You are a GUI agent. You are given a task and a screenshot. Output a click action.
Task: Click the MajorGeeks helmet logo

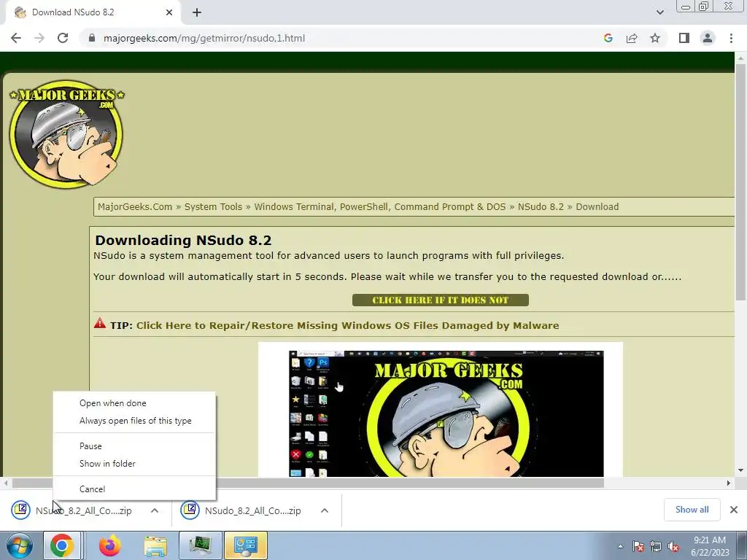66,134
